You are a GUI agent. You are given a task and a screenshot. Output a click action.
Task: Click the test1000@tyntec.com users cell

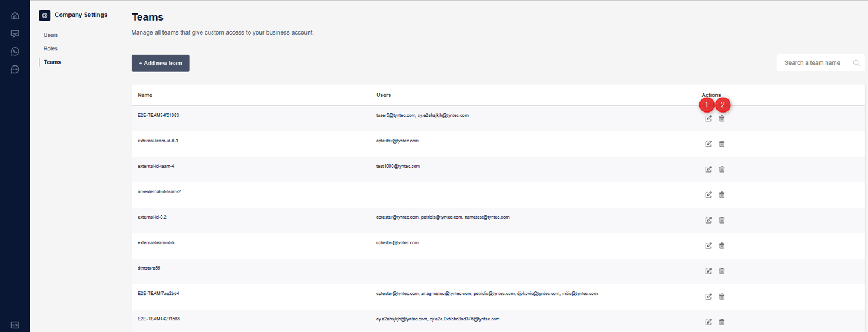click(398, 166)
